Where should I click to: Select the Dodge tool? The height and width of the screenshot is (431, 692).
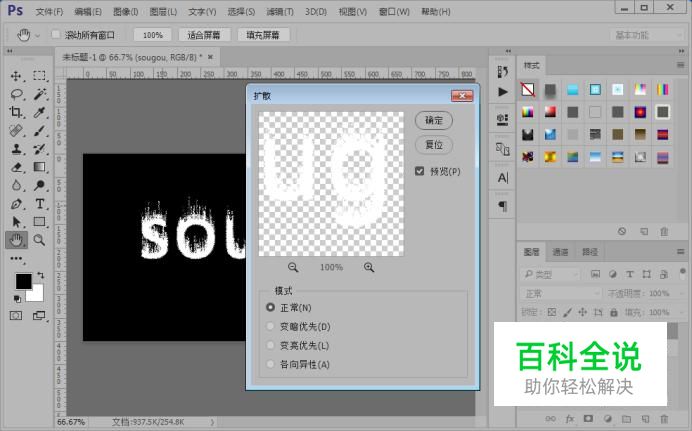click(x=39, y=185)
